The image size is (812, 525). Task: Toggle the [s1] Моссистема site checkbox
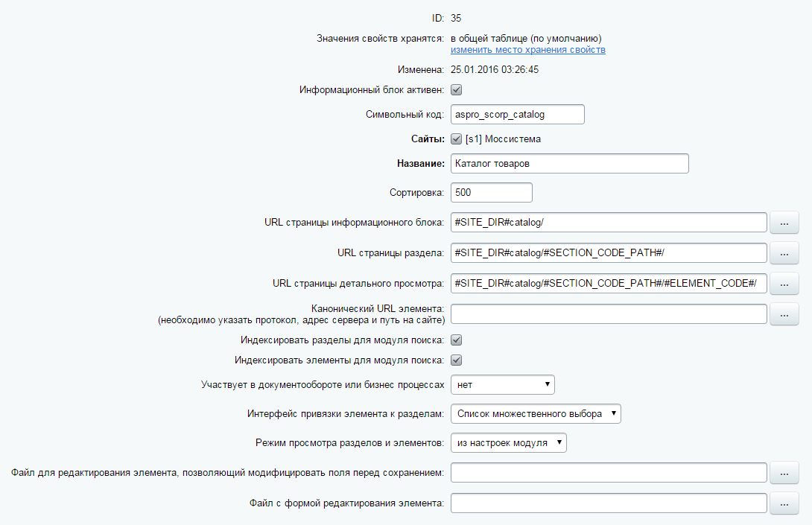(x=457, y=139)
